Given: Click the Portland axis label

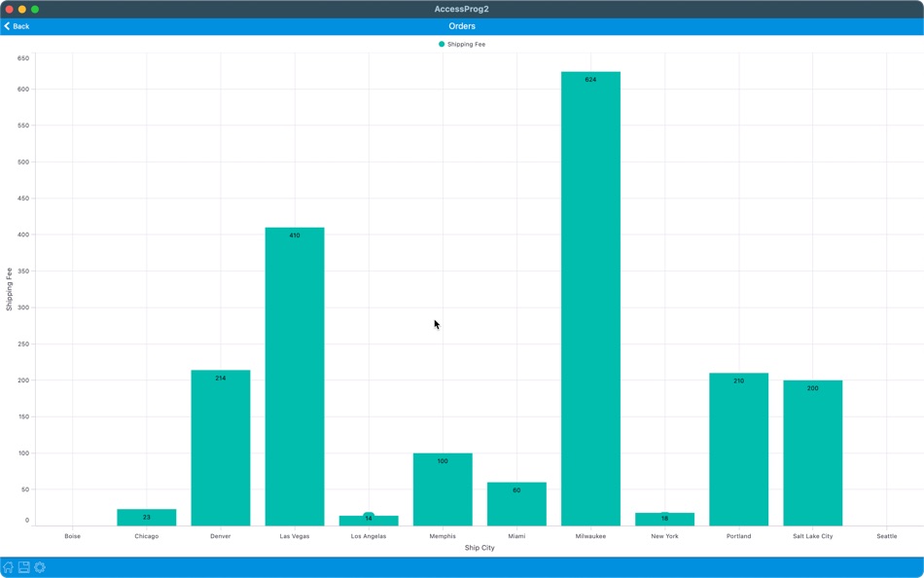Looking at the screenshot, I should tap(739, 536).
